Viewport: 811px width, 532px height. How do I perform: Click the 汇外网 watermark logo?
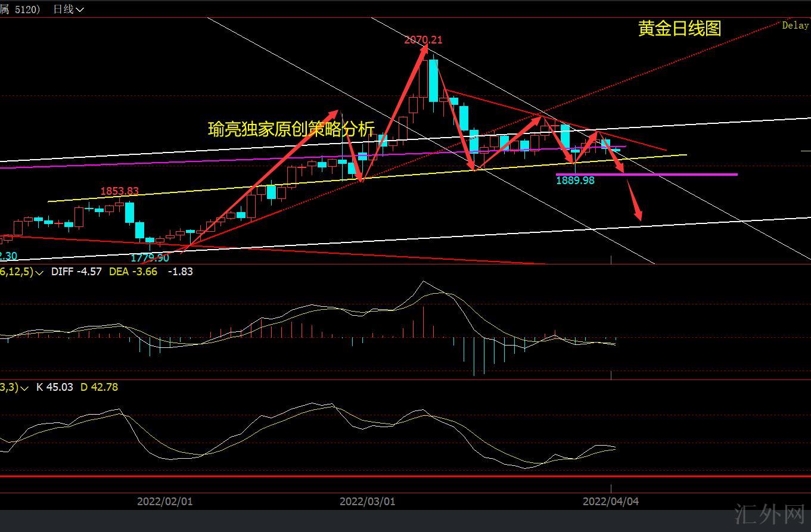click(769, 515)
